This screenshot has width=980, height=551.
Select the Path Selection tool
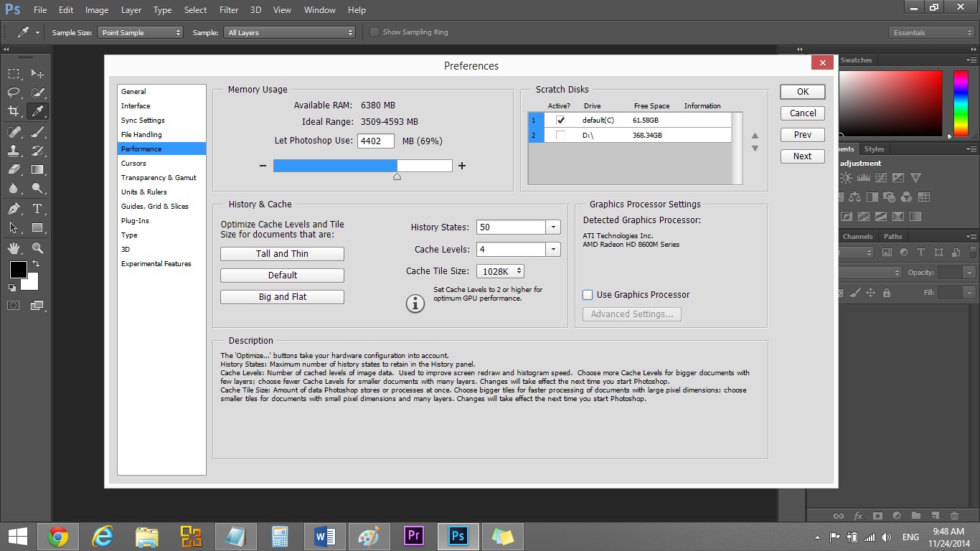[x=14, y=227]
